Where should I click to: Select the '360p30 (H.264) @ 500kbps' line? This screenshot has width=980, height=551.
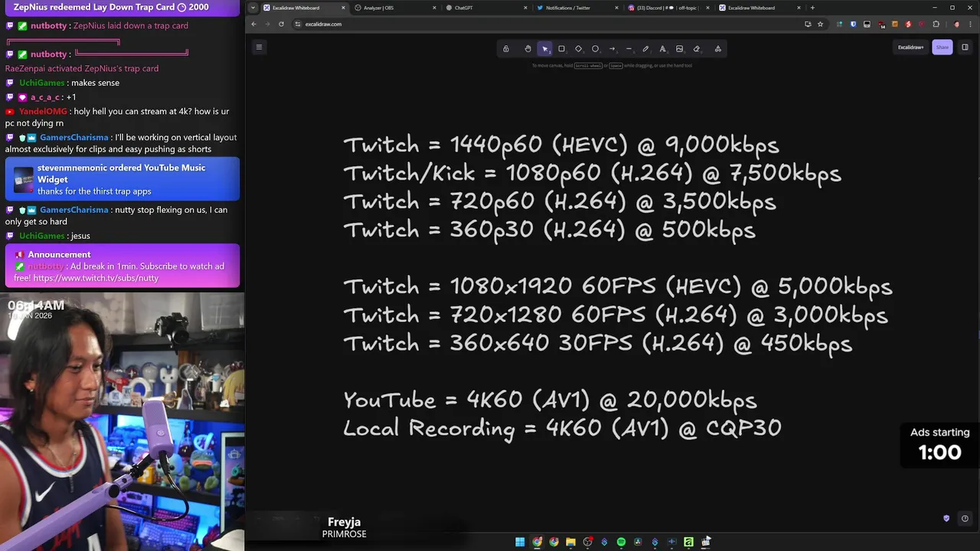[x=550, y=230]
